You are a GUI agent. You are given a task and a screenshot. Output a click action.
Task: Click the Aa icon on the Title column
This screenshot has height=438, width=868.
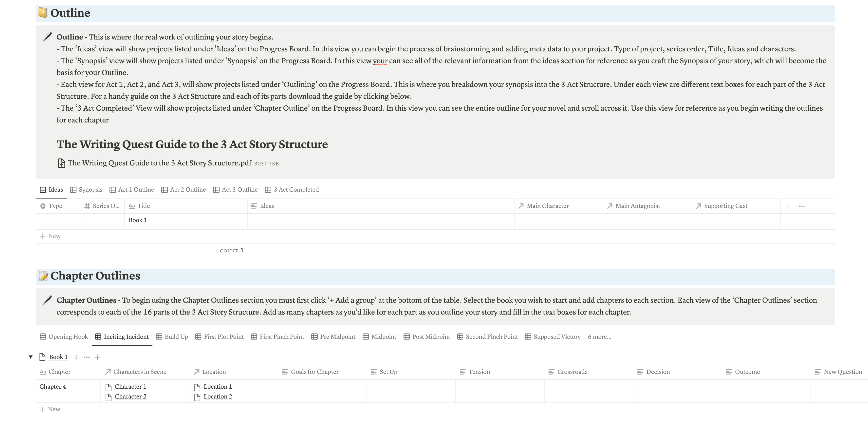pos(132,206)
